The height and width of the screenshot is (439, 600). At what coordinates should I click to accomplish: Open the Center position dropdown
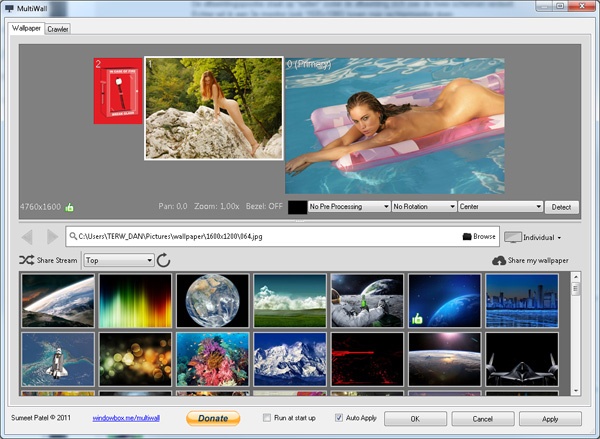[x=499, y=207]
